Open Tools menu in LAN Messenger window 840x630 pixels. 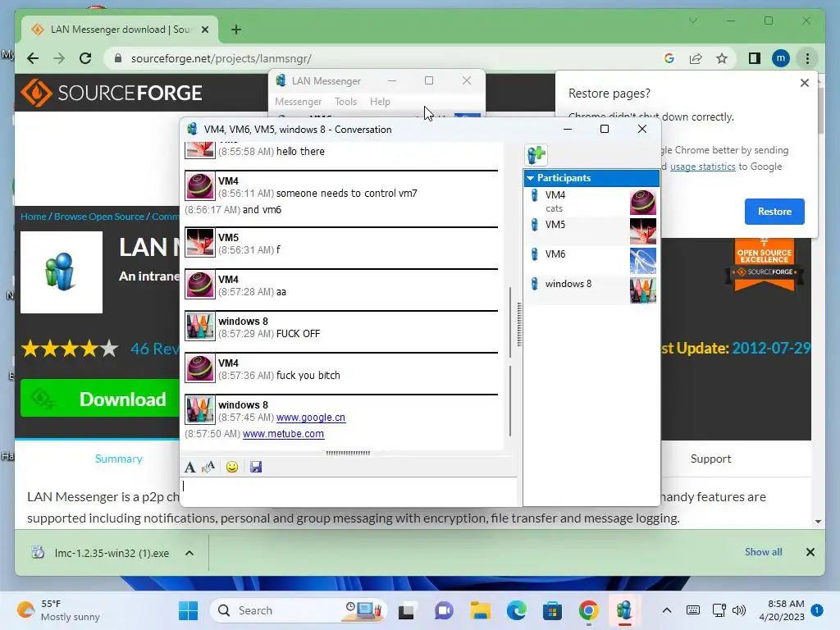(x=345, y=102)
